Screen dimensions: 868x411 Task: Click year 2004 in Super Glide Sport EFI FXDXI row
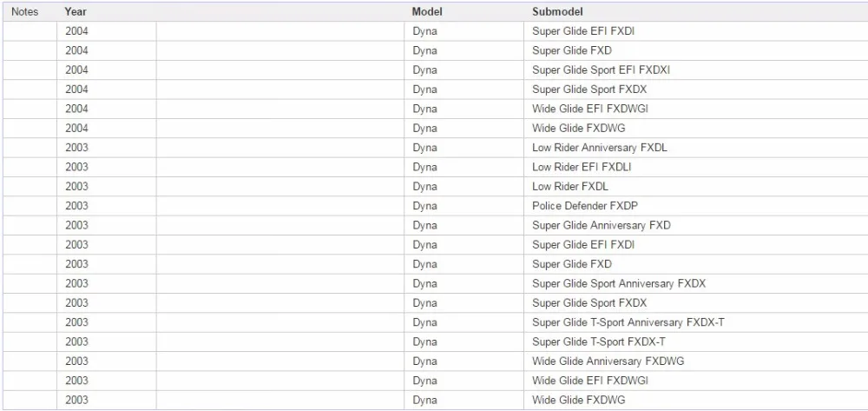point(76,70)
